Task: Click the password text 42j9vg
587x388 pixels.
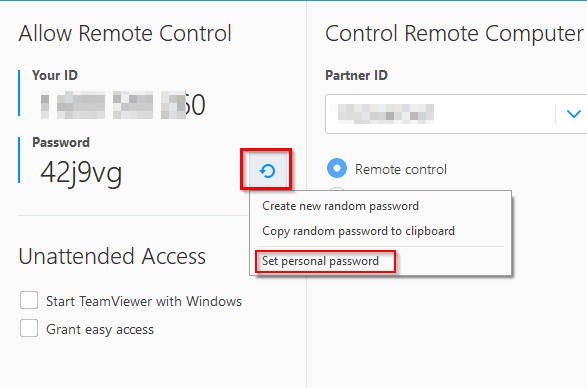Action: [81, 173]
